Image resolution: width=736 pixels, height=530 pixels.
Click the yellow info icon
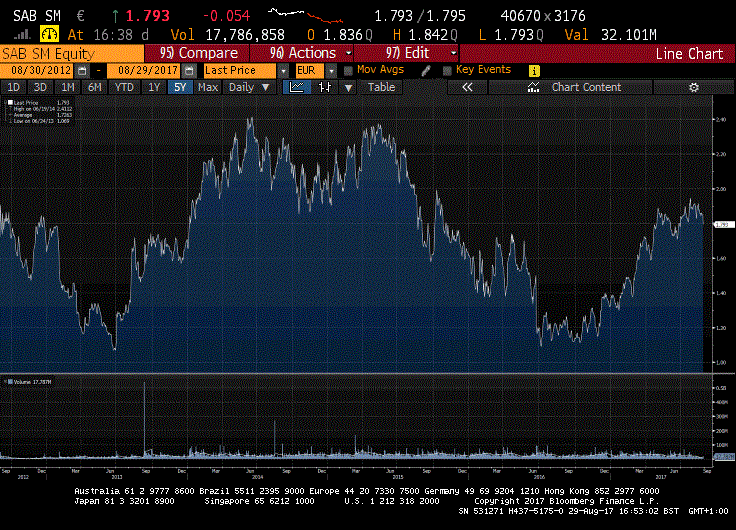534,71
